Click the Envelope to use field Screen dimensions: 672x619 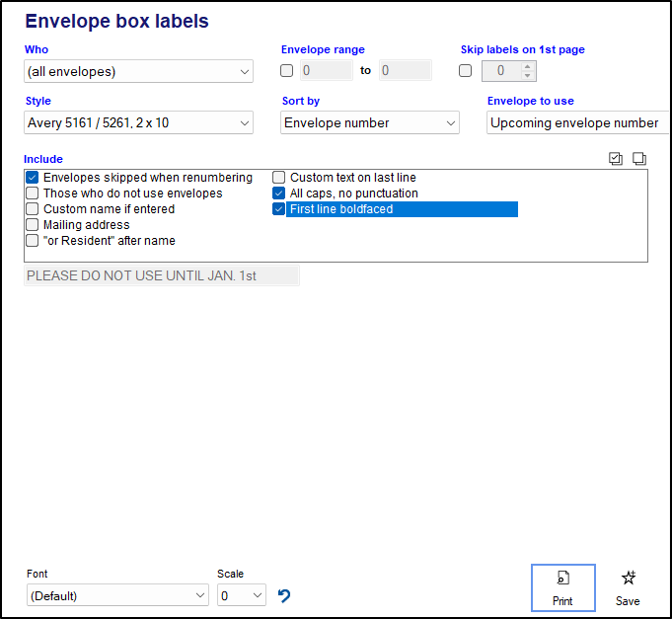tap(576, 123)
